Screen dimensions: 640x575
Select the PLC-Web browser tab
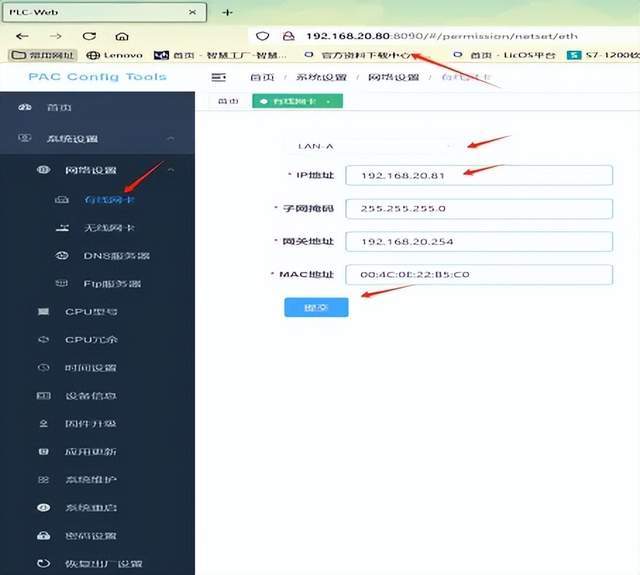tap(104, 12)
